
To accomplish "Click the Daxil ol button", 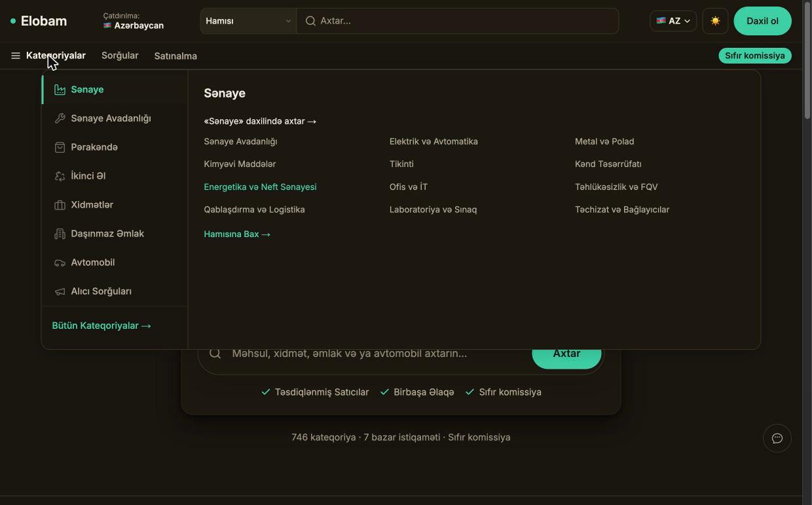I will pos(762,21).
